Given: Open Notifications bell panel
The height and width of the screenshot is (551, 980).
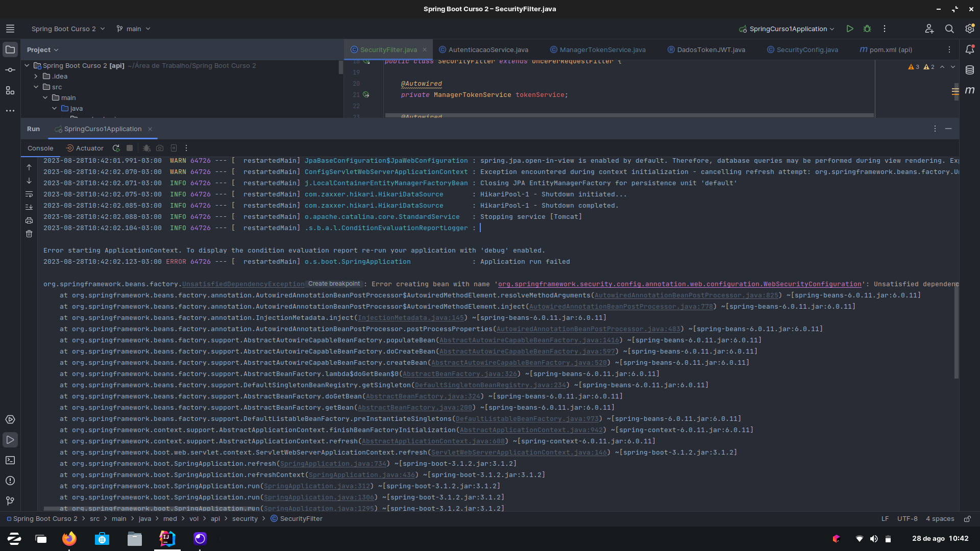Looking at the screenshot, I should (x=970, y=49).
